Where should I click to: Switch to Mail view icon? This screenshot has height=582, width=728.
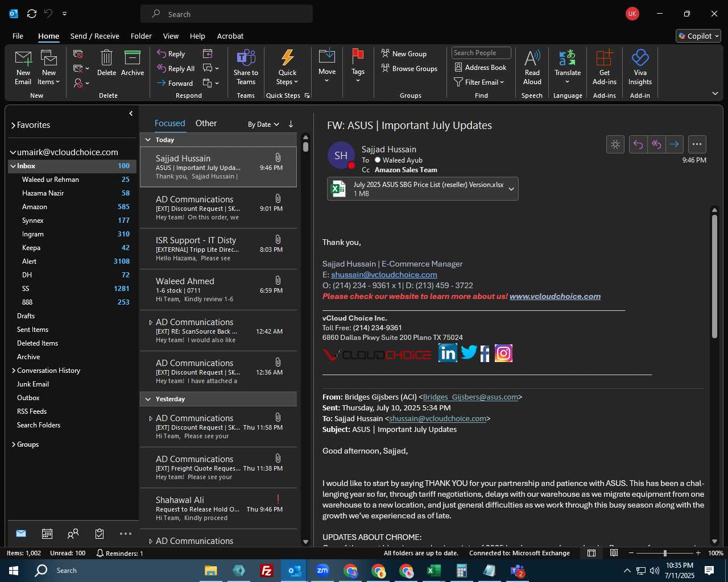(21, 534)
